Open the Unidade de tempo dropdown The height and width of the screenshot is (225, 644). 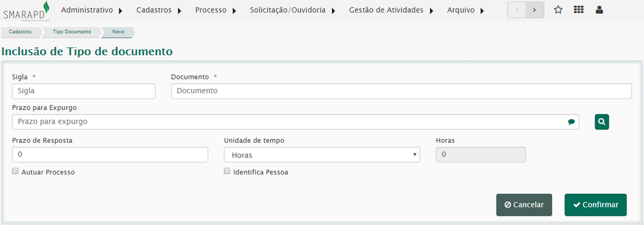pyautogui.click(x=321, y=155)
